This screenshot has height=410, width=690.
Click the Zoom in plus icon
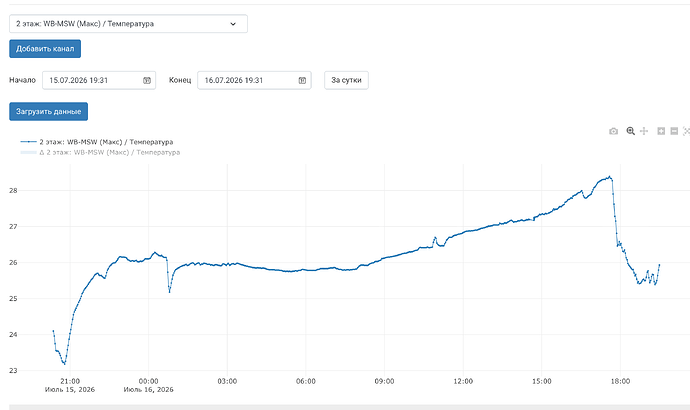[x=661, y=131]
